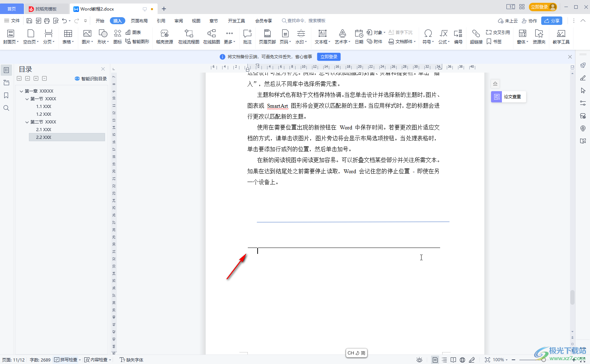Open the 窗体 dropdown
The width and height of the screenshot is (590, 364).
click(x=523, y=37)
